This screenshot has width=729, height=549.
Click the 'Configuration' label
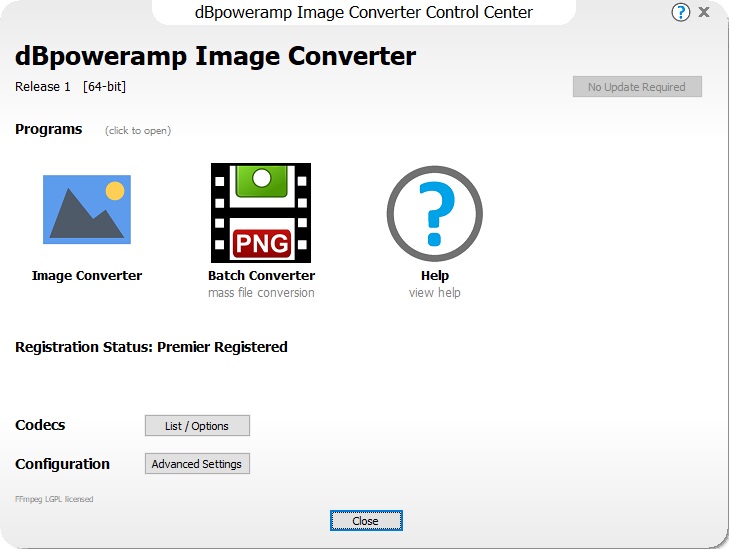(x=62, y=464)
